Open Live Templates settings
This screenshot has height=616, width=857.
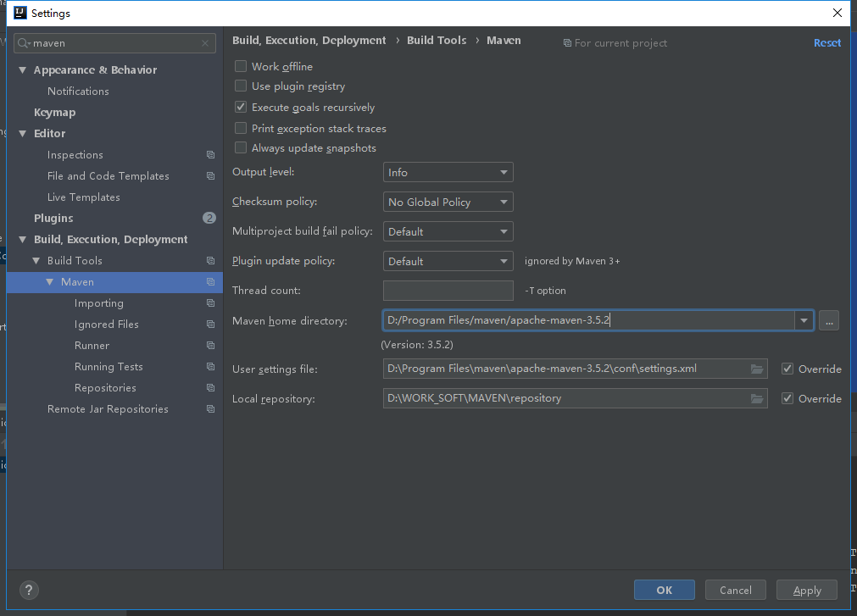click(84, 197)
